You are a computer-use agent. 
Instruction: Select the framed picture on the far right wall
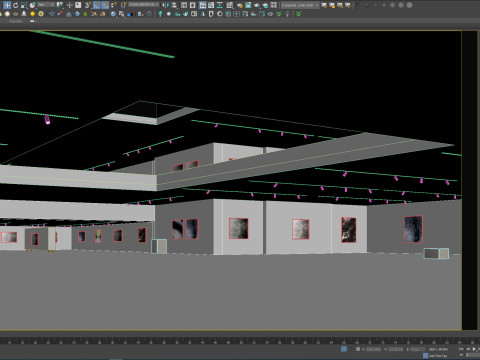click(x=413, y=229)
